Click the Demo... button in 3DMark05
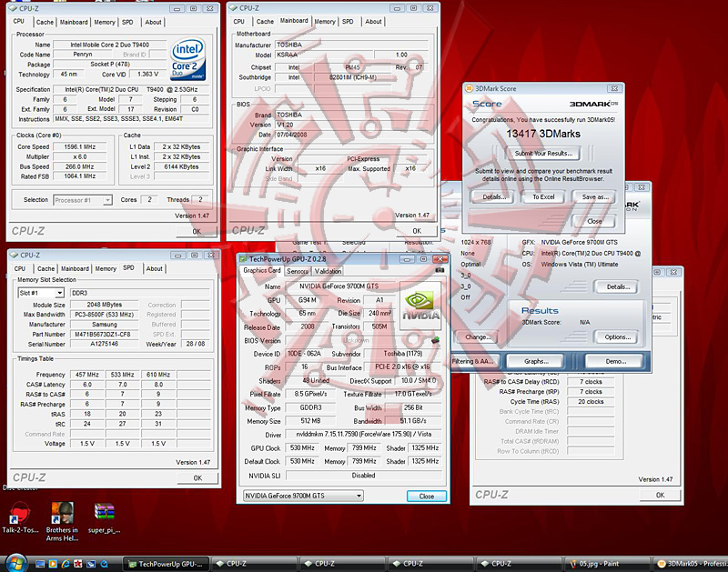This screenshot has height=572, width=728. coord(616,361)
